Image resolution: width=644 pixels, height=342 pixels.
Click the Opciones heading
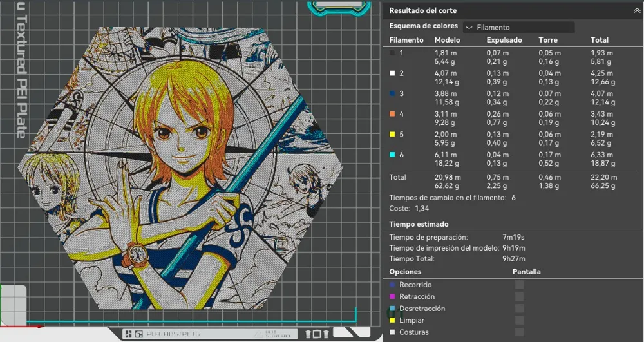tap(405, 272)
